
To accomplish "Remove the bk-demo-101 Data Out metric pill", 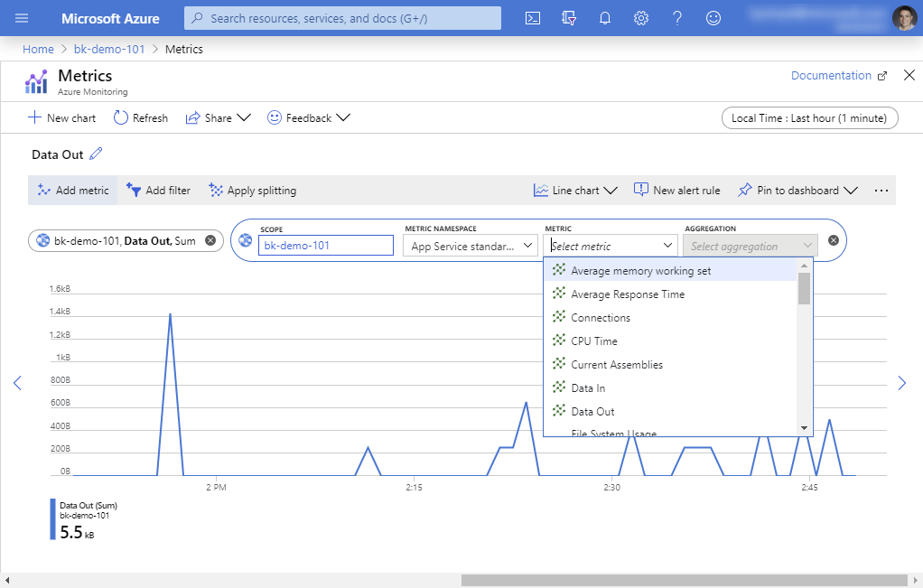I will [210, 240].
